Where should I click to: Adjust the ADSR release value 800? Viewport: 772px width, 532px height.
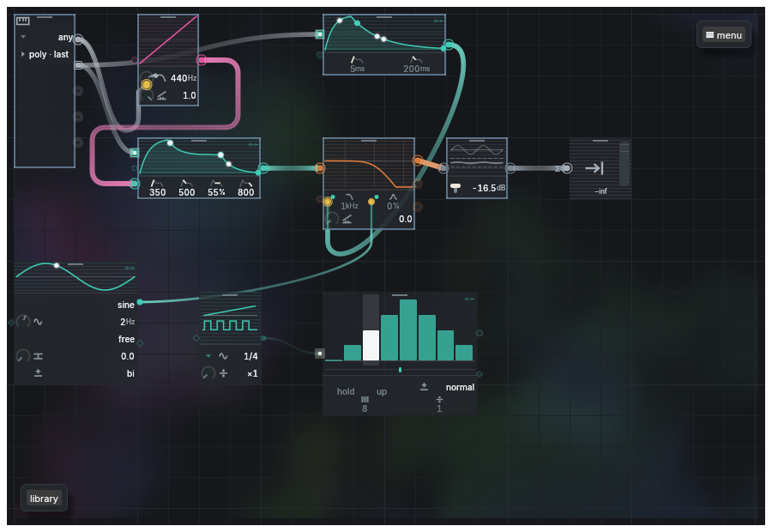pos(245,192)
